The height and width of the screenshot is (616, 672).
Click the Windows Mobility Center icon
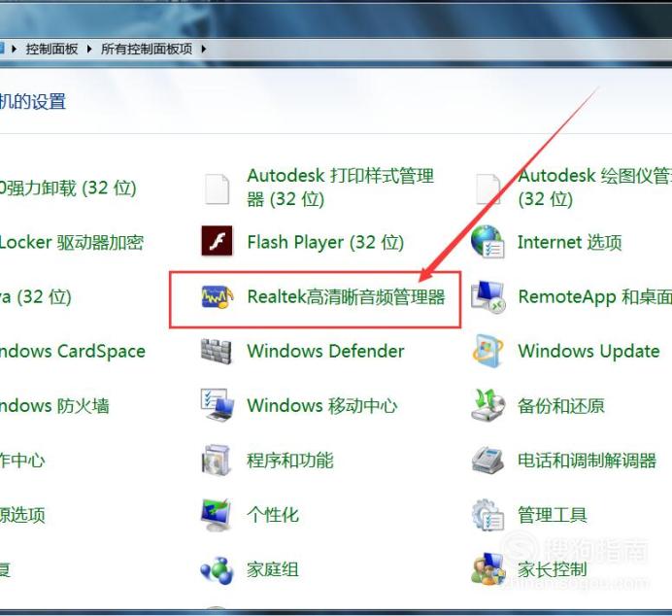point(218,405)
